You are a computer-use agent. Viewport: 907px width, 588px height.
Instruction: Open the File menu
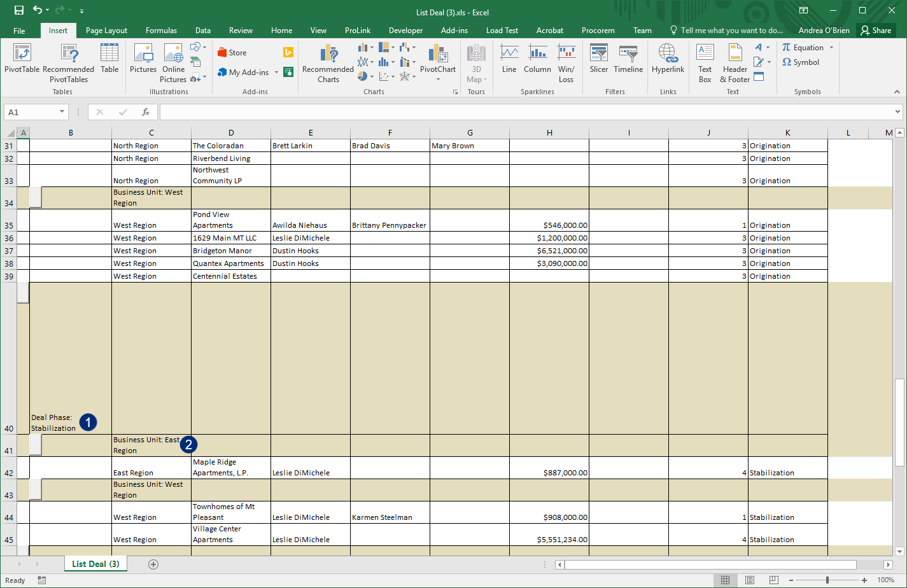19,31
